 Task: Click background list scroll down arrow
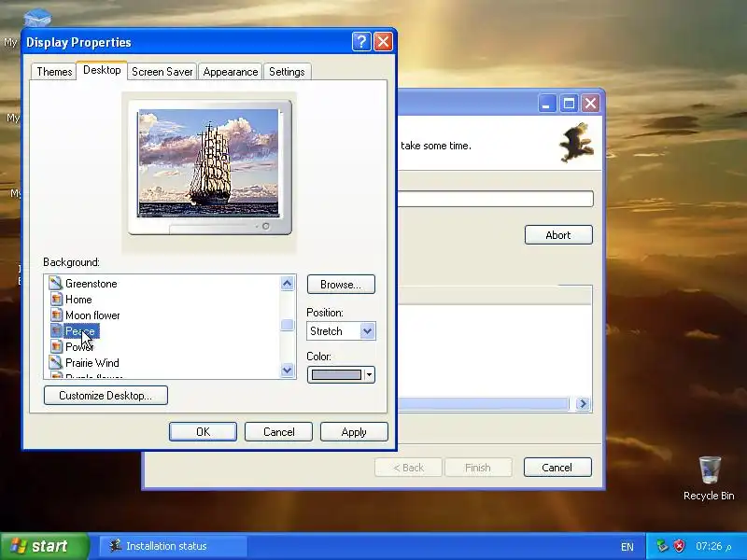287,370
